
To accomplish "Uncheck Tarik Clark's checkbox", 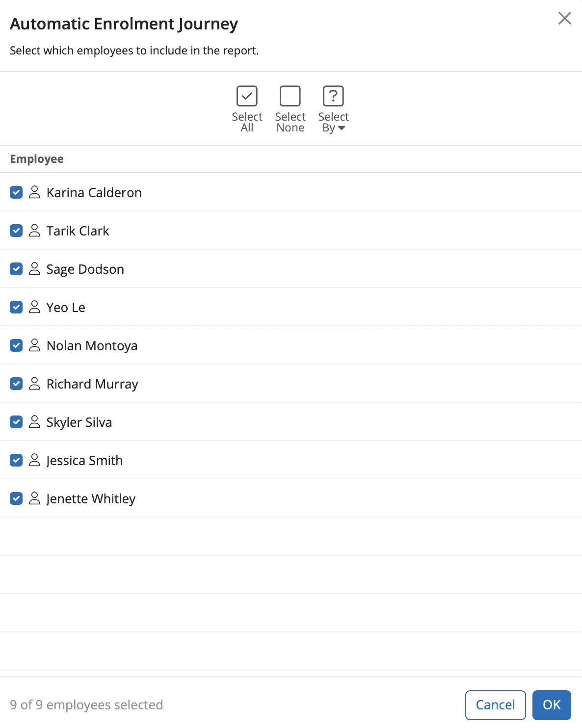I will coord(16,231).
